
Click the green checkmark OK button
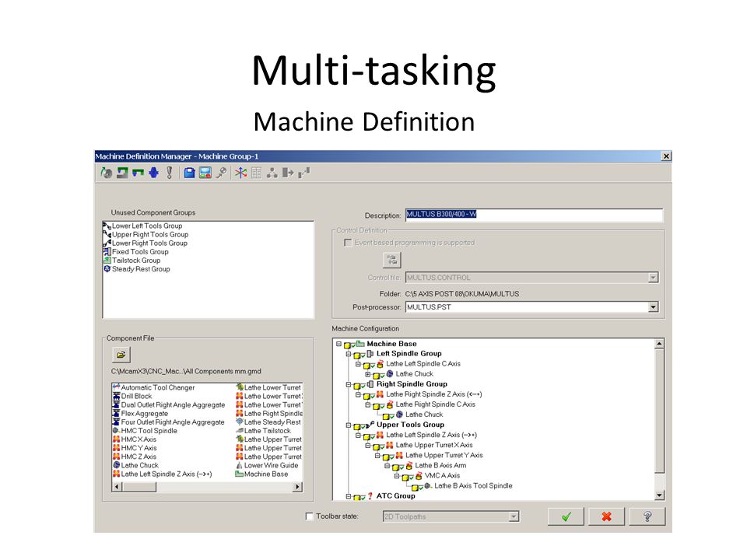[x=566, y=516]
